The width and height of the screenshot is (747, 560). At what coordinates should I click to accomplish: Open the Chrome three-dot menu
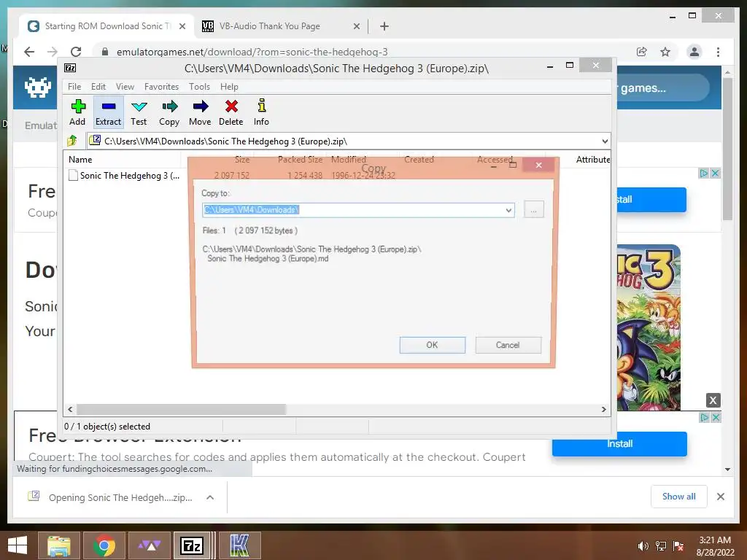coord(718,52)
